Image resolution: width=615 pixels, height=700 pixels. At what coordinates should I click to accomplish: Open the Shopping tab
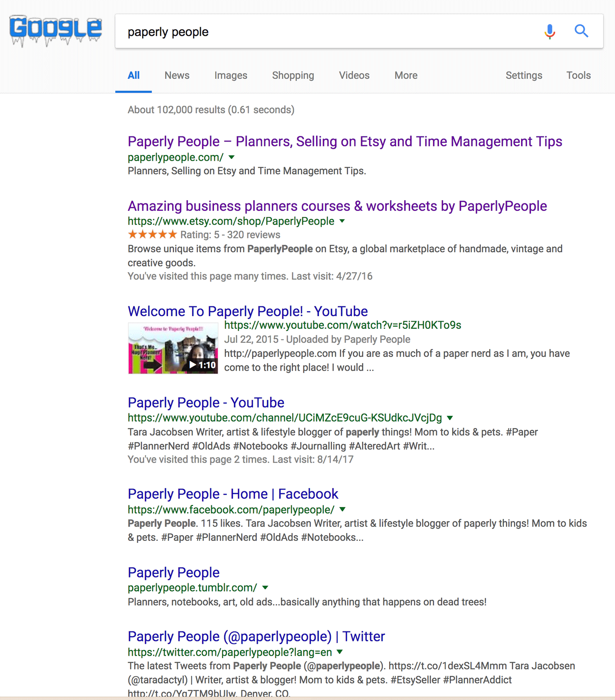tap(293, 75)
